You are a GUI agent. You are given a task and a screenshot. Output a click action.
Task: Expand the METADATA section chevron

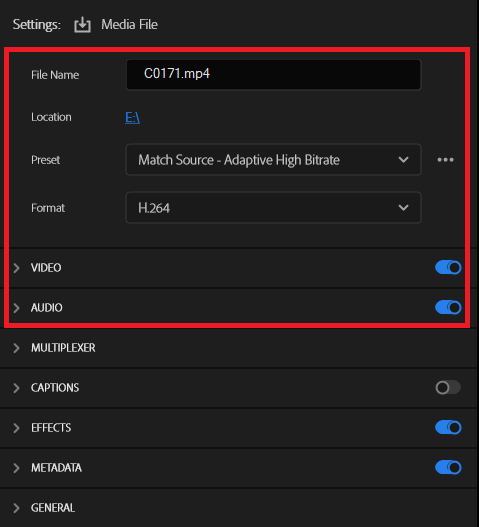(16, 468)
